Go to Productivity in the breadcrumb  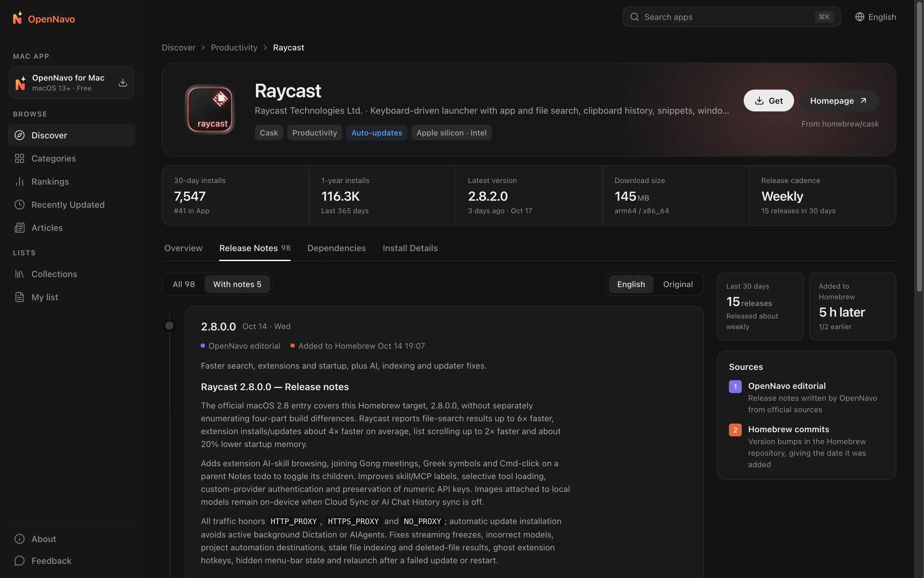click(234, 48)
